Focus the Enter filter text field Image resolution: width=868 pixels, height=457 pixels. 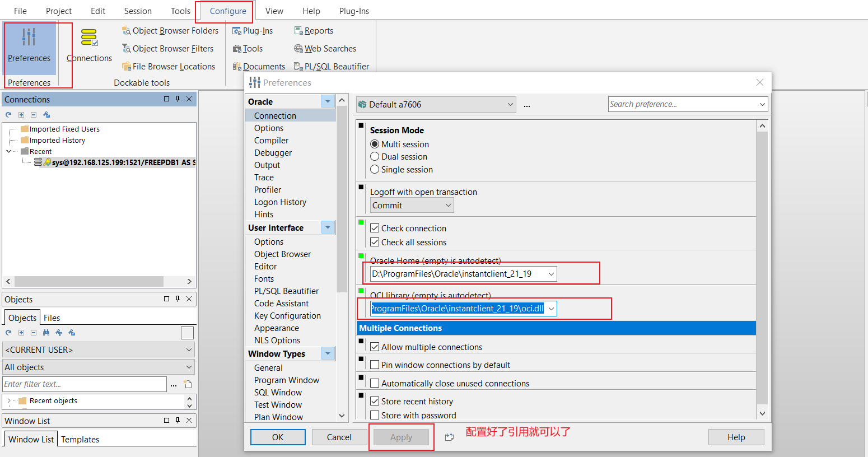(85, 384)
